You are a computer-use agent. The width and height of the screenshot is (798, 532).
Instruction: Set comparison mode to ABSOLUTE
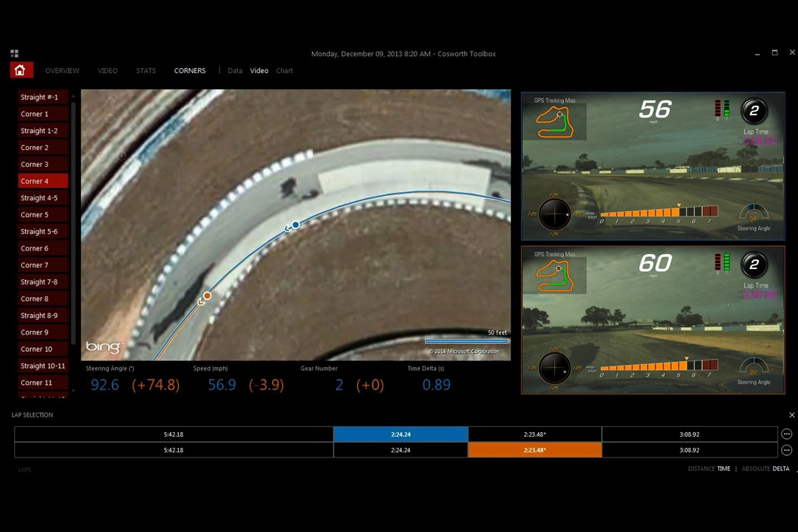[755, 468]
